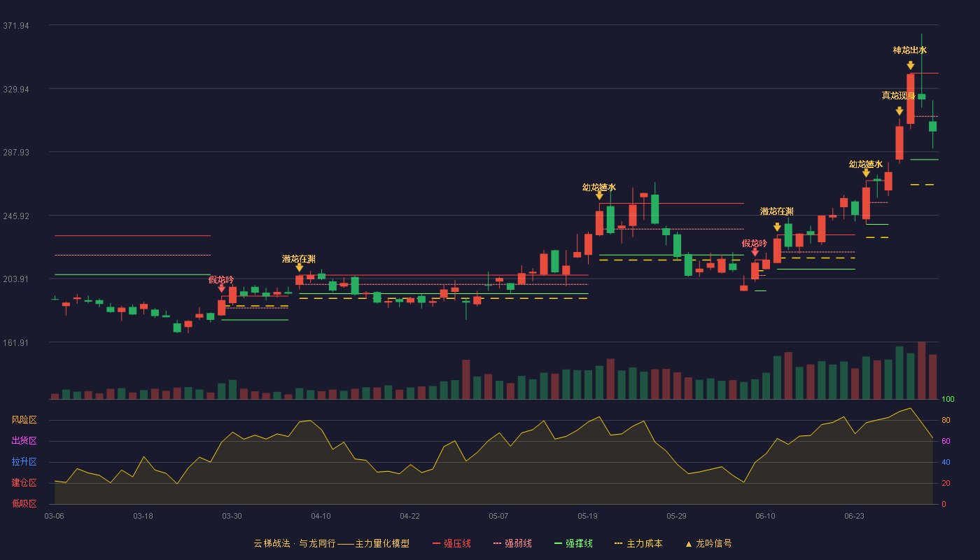Click the 06-23 date label
980x560 pixels.
[854, 516]
